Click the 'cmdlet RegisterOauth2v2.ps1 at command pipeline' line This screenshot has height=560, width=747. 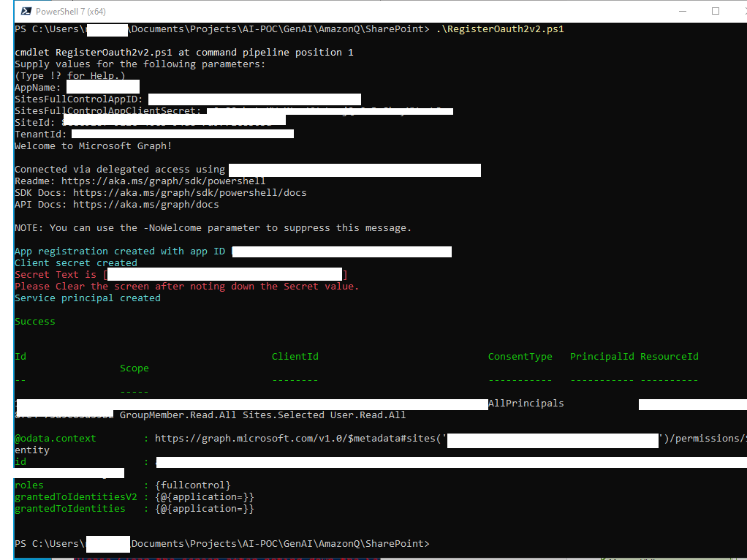(184, 53)
